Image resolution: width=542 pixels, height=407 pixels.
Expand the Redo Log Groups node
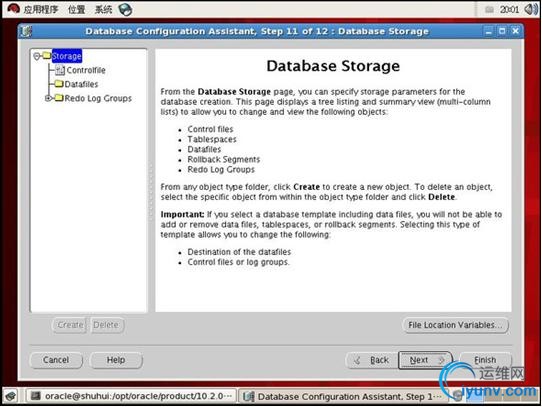pos(48,98)
